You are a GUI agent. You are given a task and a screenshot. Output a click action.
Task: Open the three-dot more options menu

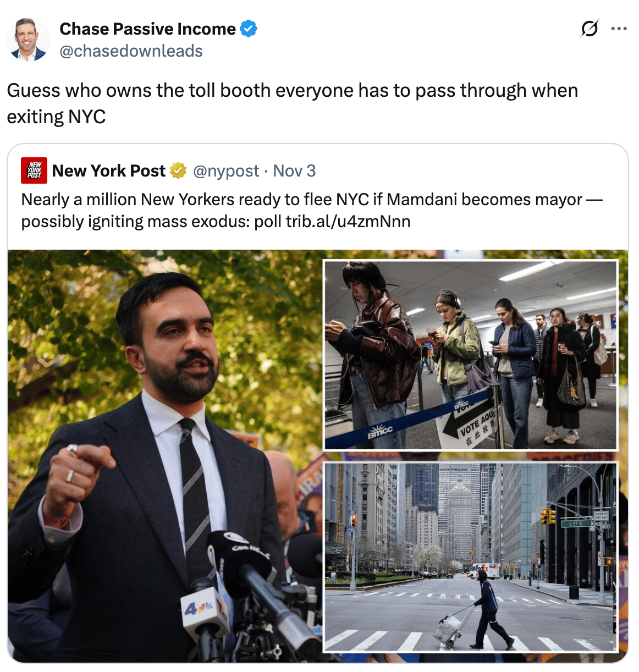click(619, 29)
